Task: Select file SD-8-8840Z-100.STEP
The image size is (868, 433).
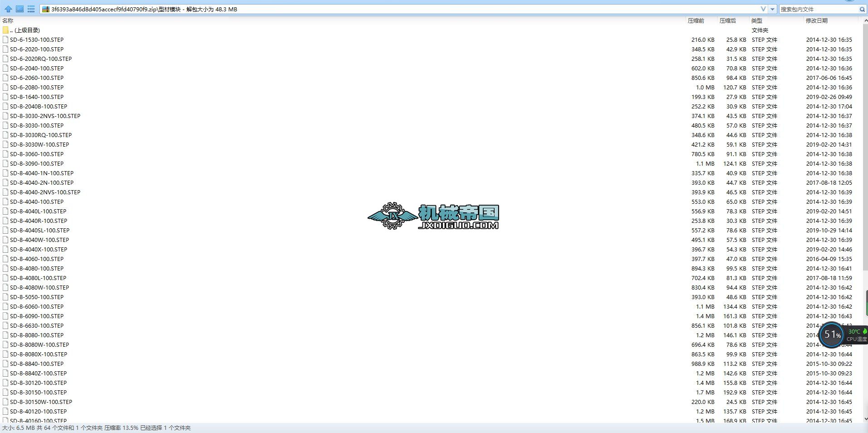Action: tap(39, 373)
